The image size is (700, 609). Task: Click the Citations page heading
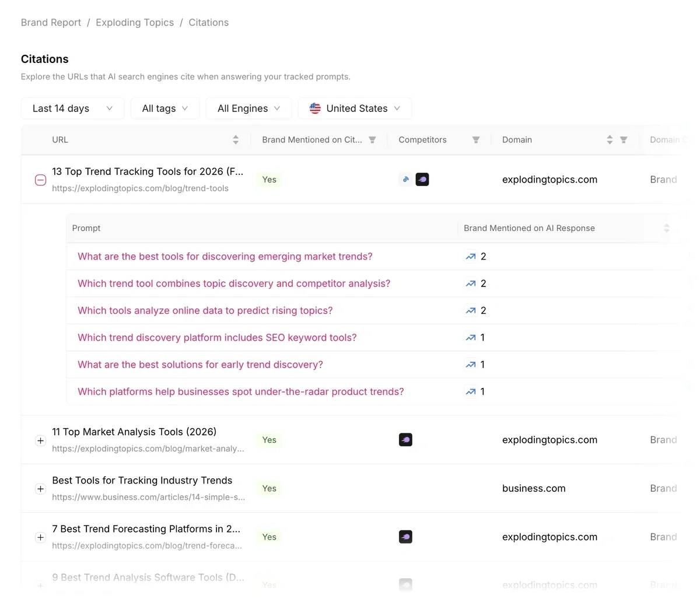(x=45, y=59)
